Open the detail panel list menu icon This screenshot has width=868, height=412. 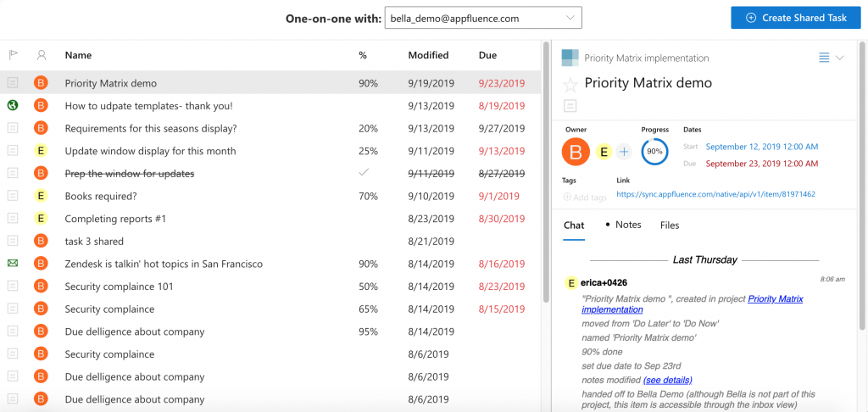coord(824,58)
